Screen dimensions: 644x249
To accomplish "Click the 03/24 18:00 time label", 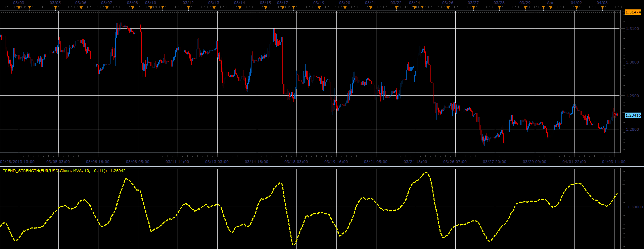I will coord(415,162).
